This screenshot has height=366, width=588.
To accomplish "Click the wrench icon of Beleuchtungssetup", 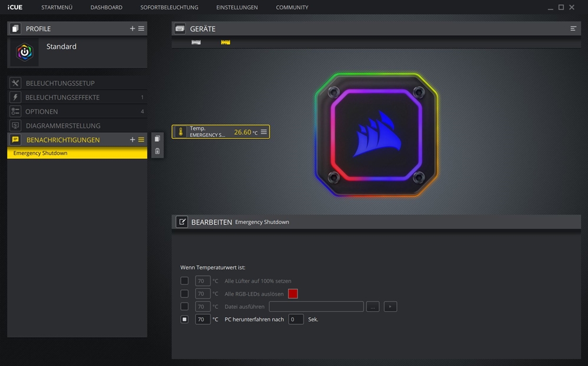I will (x=15, y=83).
